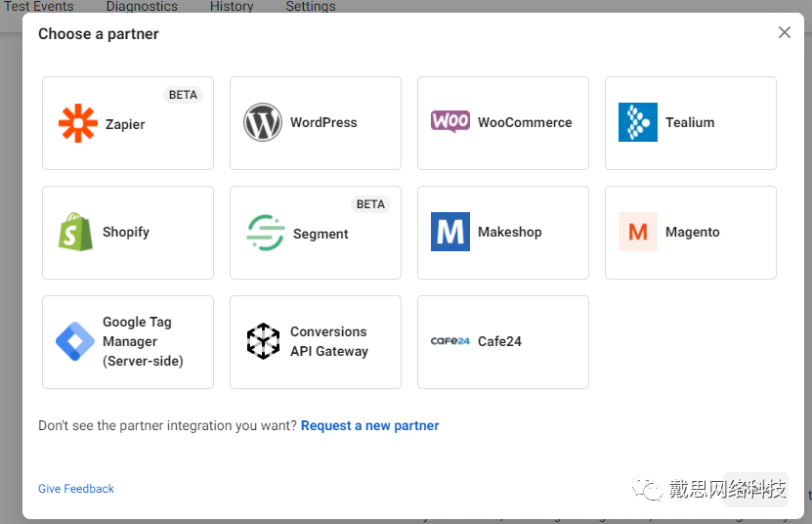Viewport: 812px width, 524px height.
Task: Pick the Cafe24 partner label
Action: click(x=499, y=341)
